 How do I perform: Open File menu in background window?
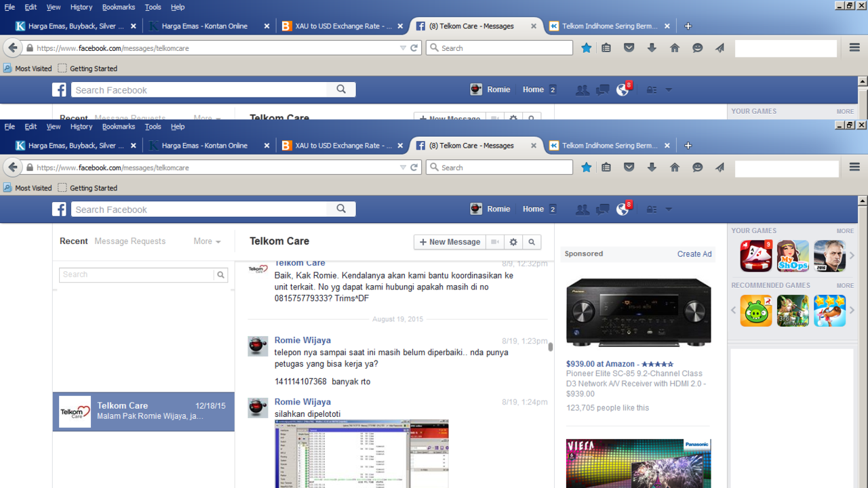[x=9, y=7]
